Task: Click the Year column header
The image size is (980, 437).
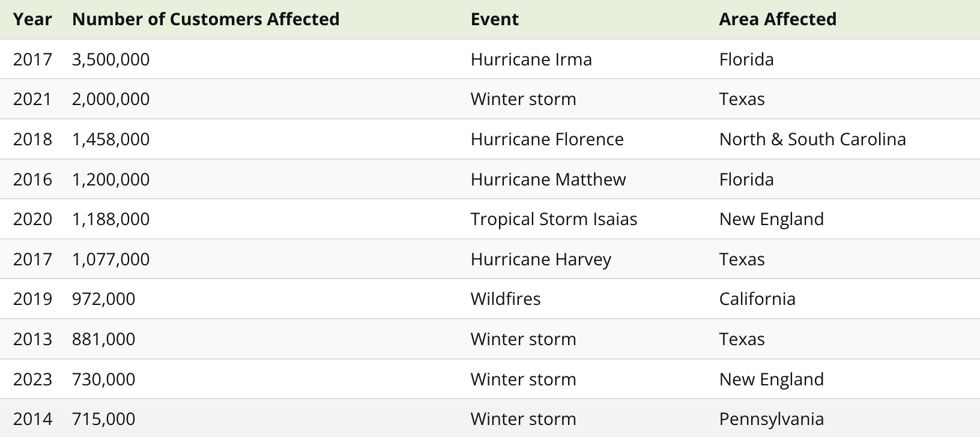Action: click(32, 19)
